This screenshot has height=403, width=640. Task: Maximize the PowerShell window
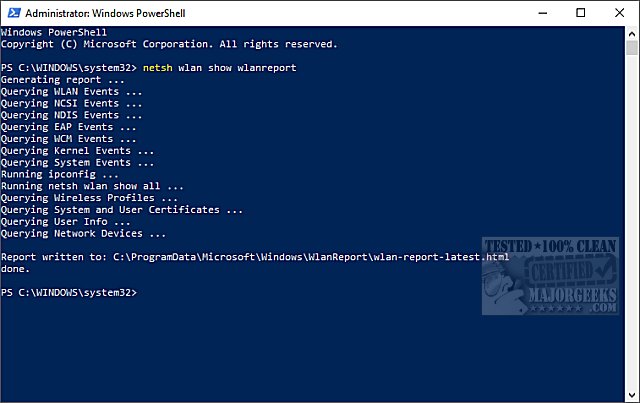tap(581, 13)
